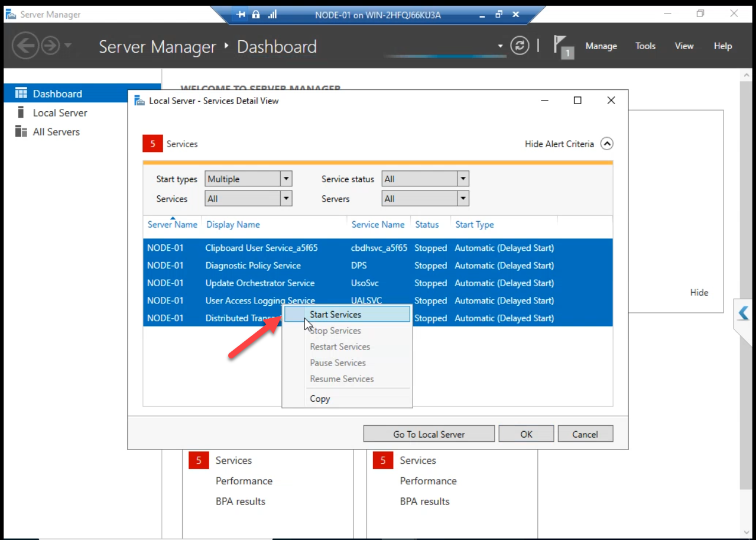Open the Services filter dropdown
Image resolution: width=756 pixels, height=540 pixels.
pos(249,199)
